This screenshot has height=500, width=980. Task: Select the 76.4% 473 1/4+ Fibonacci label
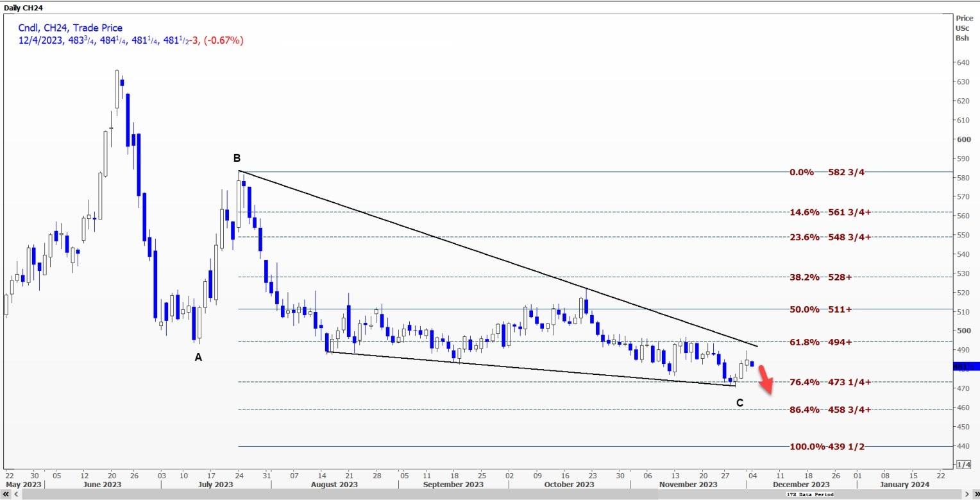[x=831, y=383]
